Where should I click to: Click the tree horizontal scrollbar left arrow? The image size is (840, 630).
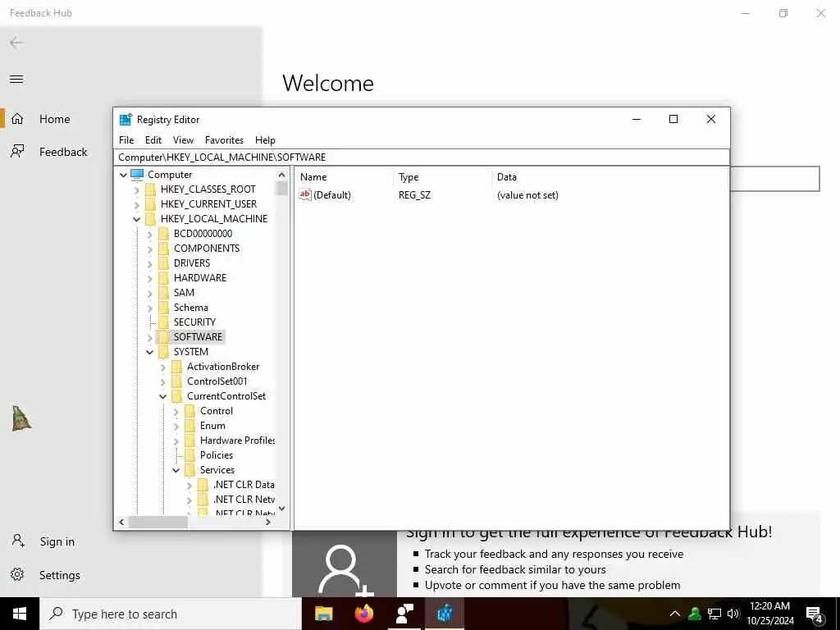(121, 522)
